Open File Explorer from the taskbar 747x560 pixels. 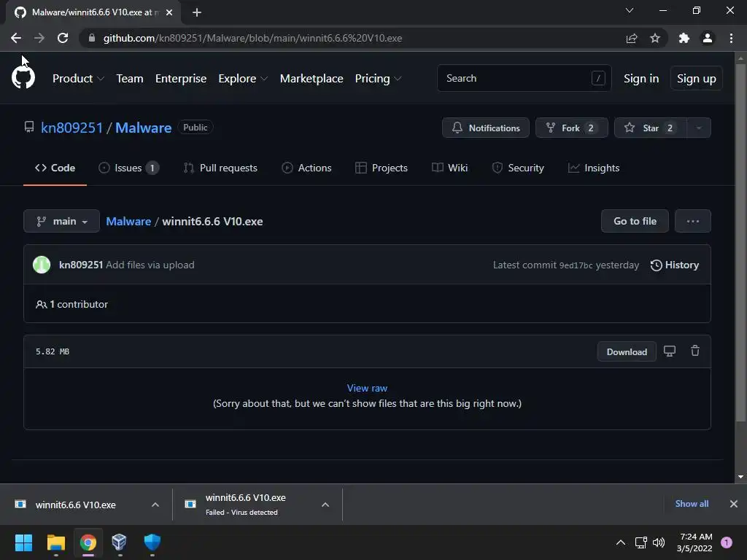pos(55,542)
